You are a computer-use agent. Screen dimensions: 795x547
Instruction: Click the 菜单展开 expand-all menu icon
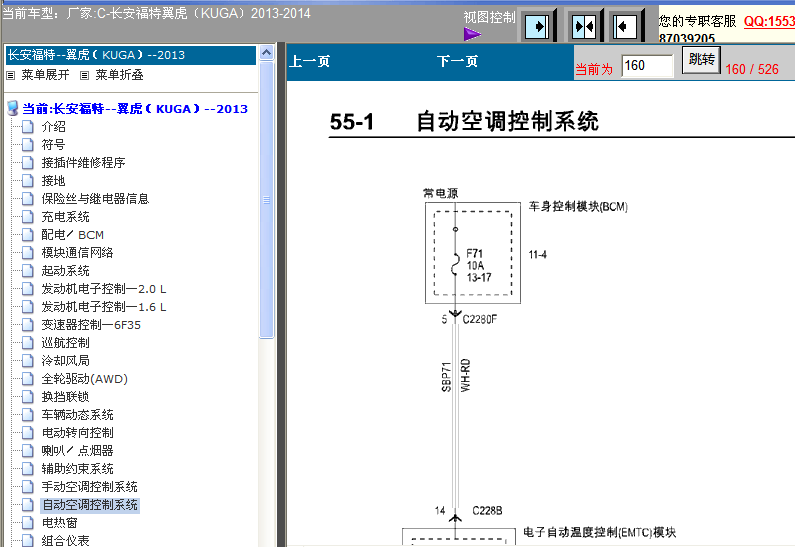[11, 76]
